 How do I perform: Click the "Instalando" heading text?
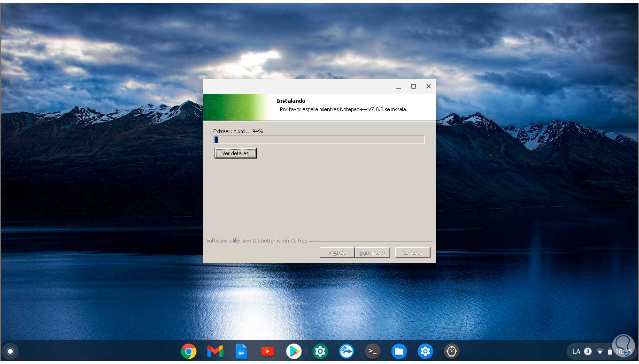click(291, 101)
